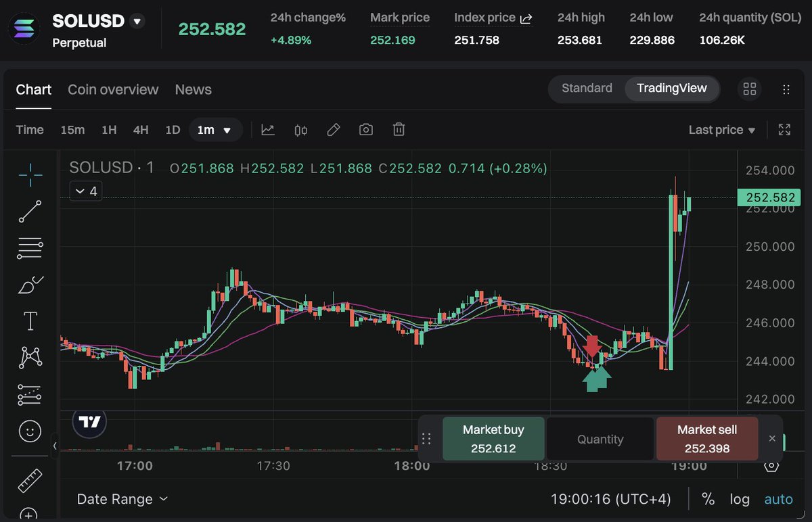Open the indicators line-chart icon
Image resolution: width=812 pixels, height=522 pixels.
coord(268,130)
